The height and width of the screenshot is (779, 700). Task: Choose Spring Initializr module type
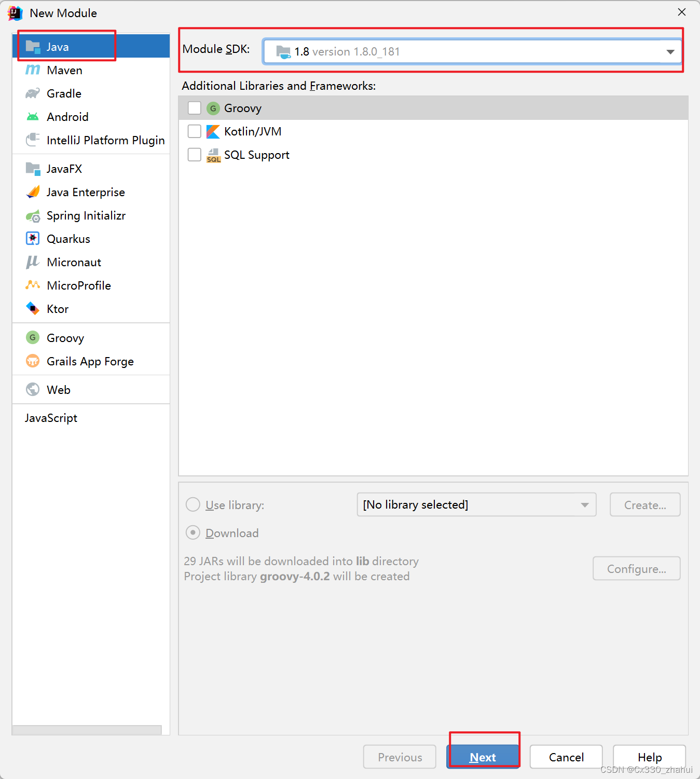click(x=91, y=215)
